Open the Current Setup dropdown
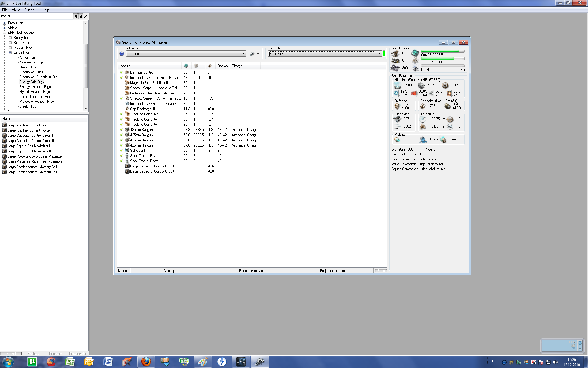This screenshot has width=588, height=368. tap(243, 54)
